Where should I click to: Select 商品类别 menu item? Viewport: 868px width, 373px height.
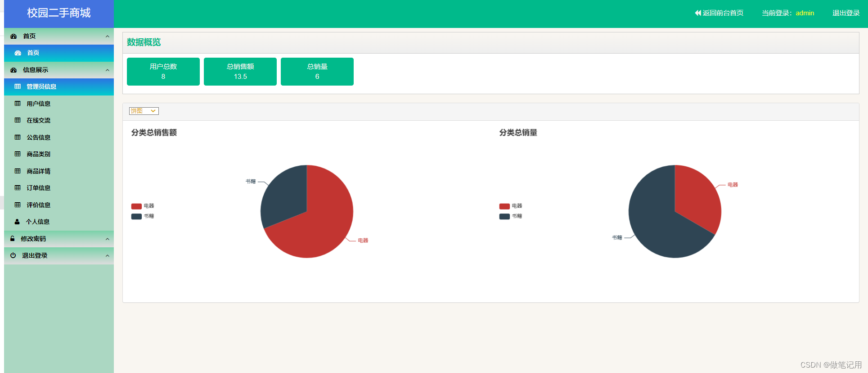pos(59,154)
